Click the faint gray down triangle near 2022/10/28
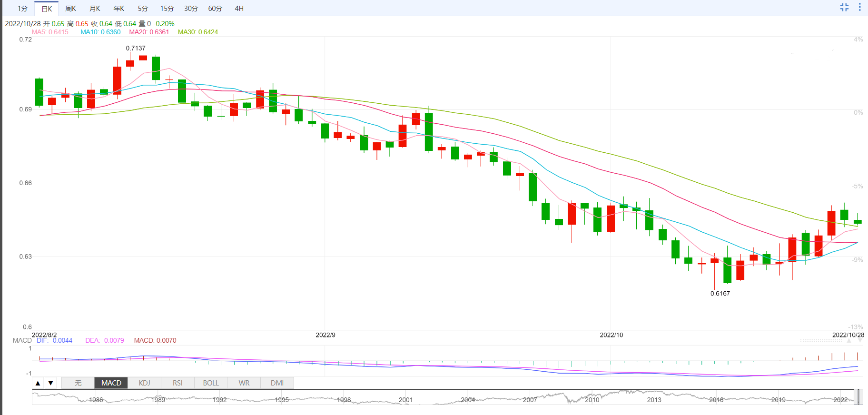This screenshot has width=868, height=415. [859, 341]
